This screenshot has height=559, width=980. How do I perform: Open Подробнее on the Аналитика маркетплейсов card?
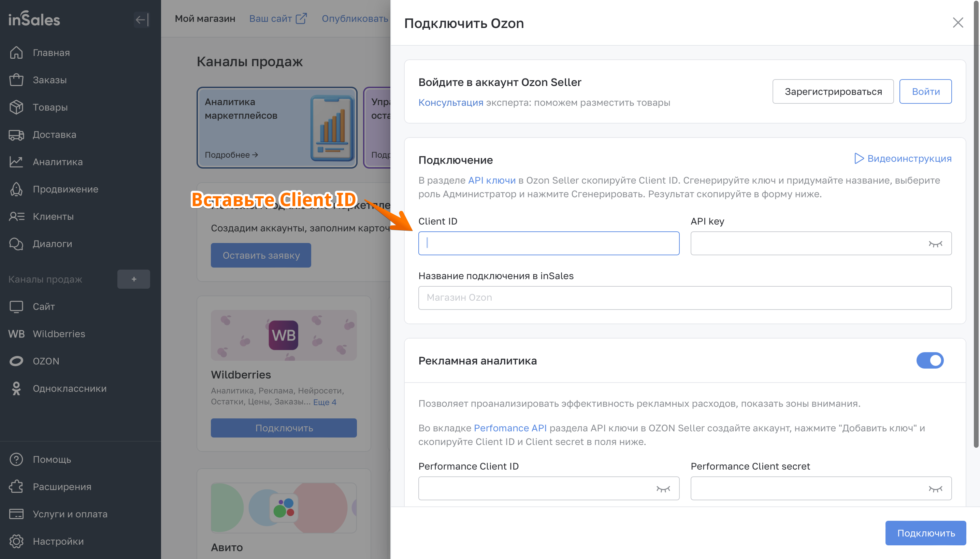pyautogui.click(x=231, y=155)
